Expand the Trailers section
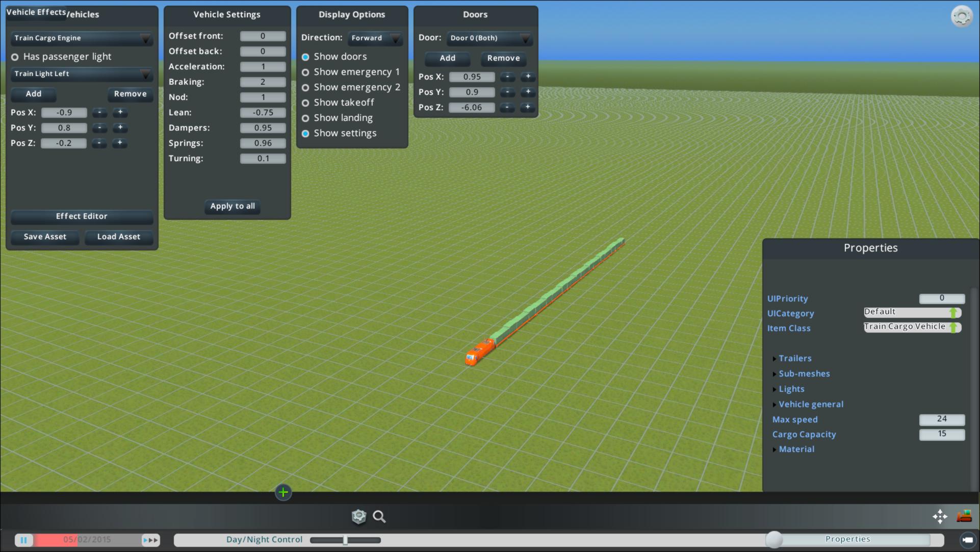The image size is (980, 552). [x=794, y=359]
